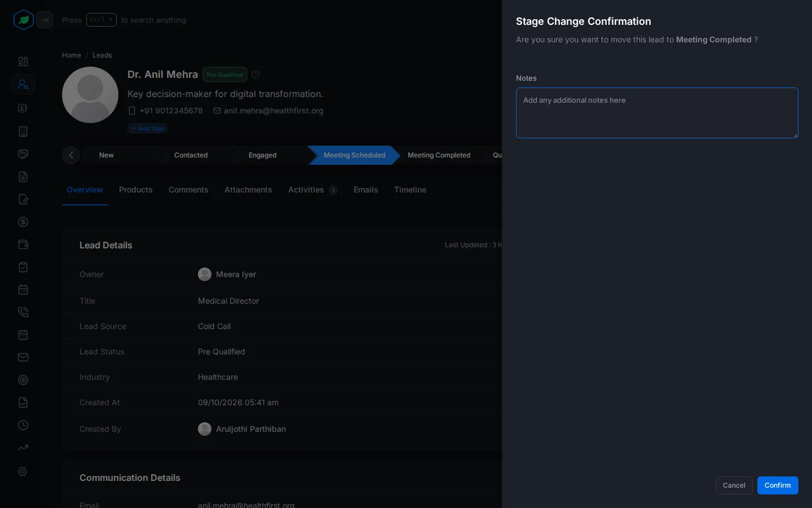
Task: Open the clock history sidebar icon
Action: [23, 425]
